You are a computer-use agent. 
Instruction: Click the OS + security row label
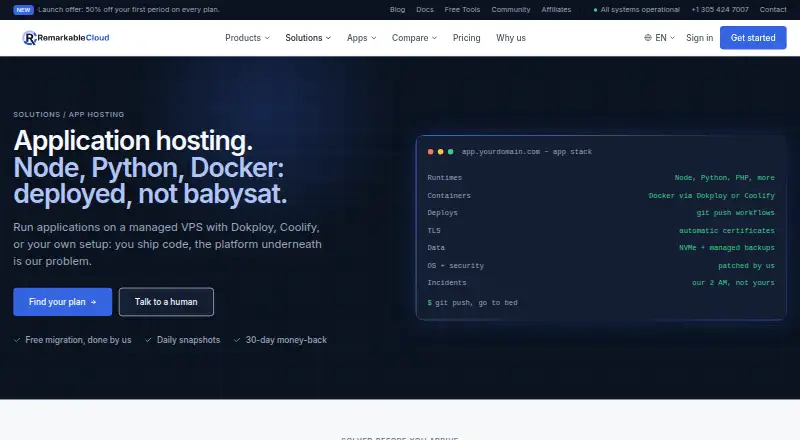[456, 265]
